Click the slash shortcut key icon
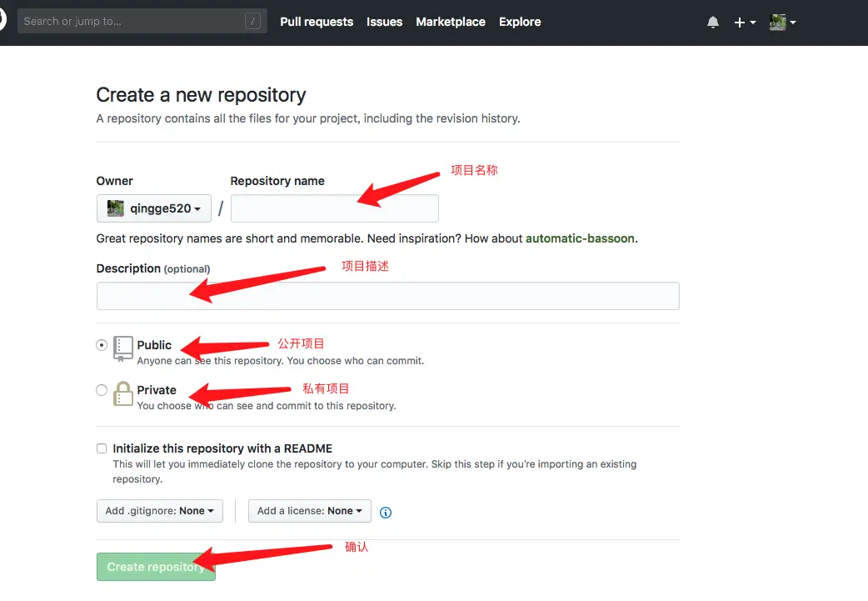This screenshot has width=868, height=601. tap(253, 22)
